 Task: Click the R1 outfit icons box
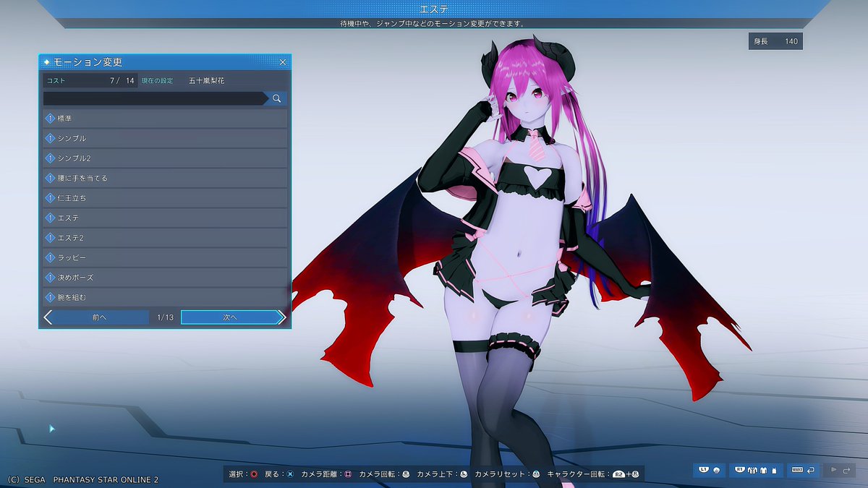click(754, 470)
